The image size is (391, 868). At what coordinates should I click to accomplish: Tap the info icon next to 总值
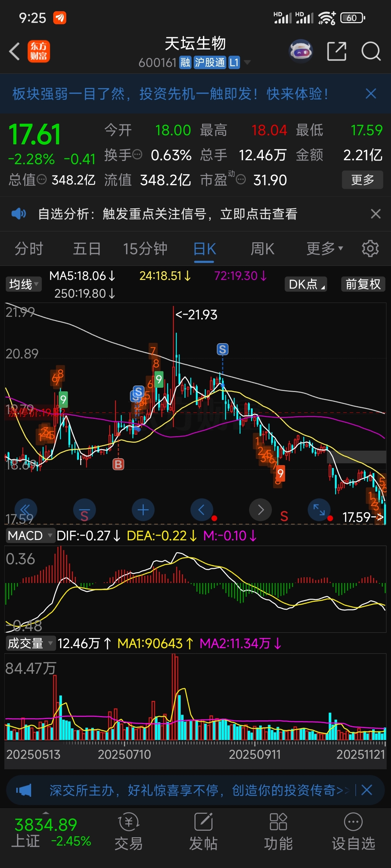point(42,179)
